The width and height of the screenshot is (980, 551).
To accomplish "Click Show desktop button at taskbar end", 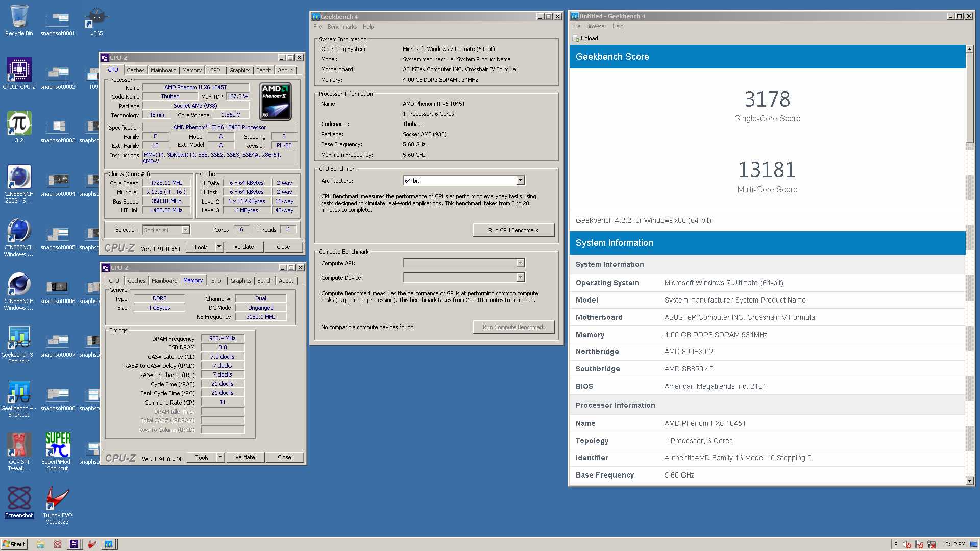I will tap(974, 544).
